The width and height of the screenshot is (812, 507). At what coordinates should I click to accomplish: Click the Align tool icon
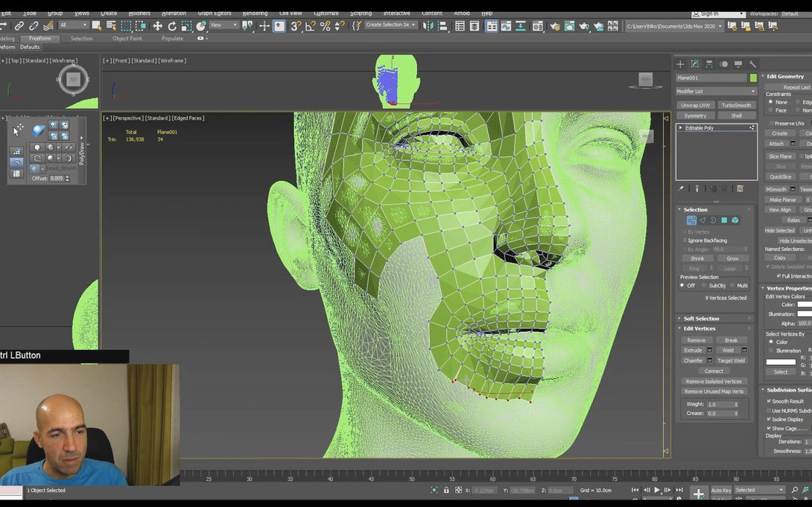pos(443,25)
